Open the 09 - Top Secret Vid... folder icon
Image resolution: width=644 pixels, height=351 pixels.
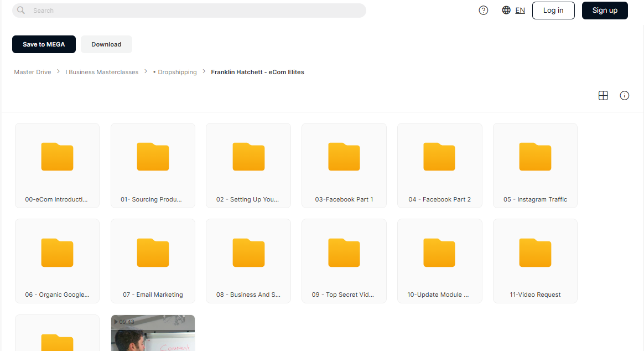(x=344, y=252)
